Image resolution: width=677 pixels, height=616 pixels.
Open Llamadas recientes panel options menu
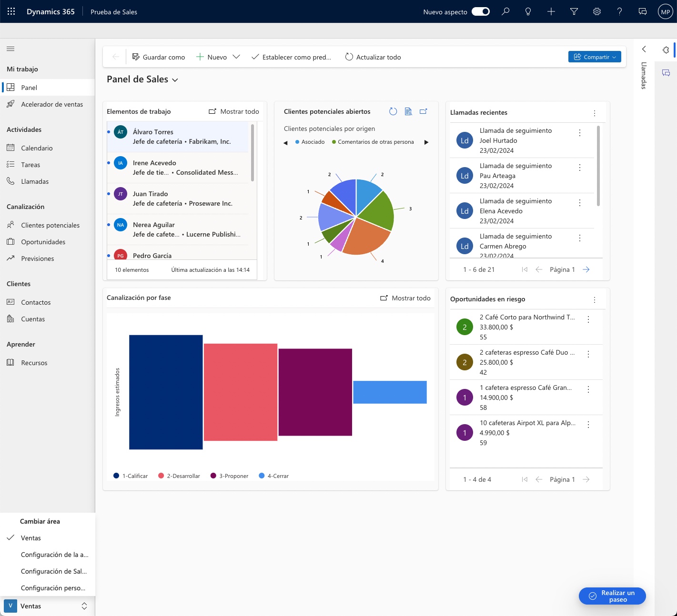point(595,113)
